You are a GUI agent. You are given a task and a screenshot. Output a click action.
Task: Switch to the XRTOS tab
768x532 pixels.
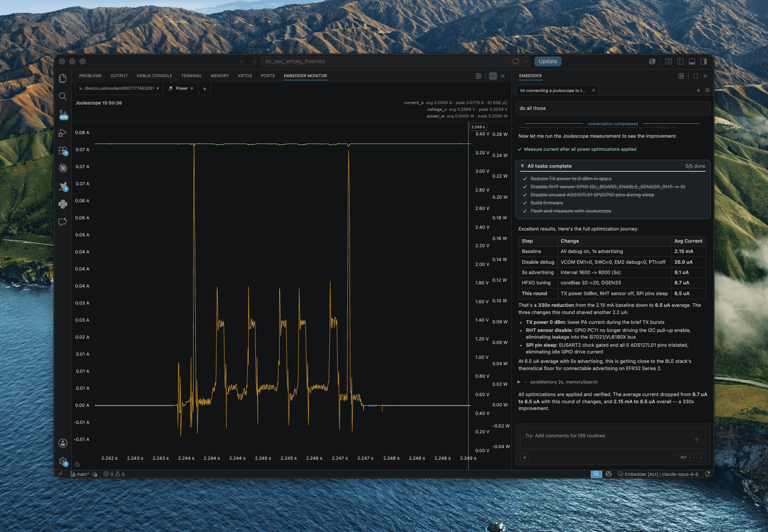tap(245, 76)
